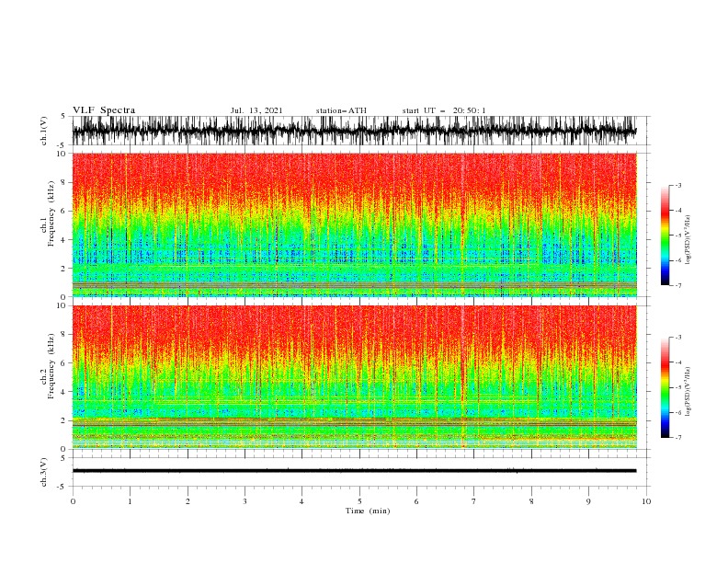728x563 pixels.
Task: Click time axis tick label "7"
Action: point(473,501)
